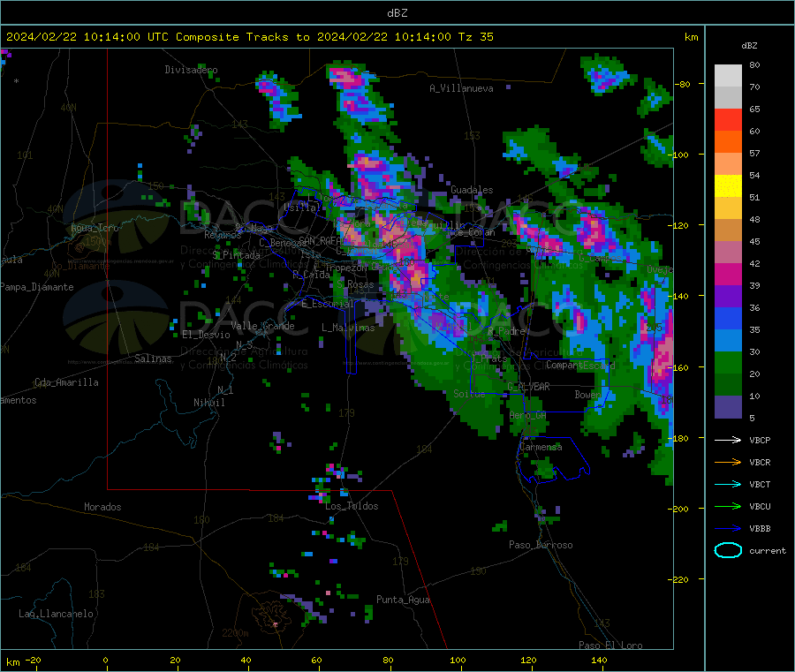Click the Valle_Grande place label
The height and width of the screenshot is (672, 795).
coord(262,326)
